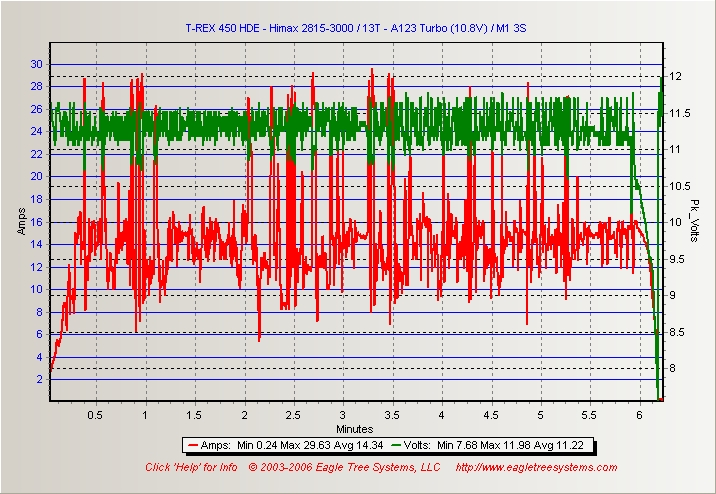This screenshot has width=716, height=494.
Task: Click the 8 value on Amps axis
Action: (x=40, y=312)
